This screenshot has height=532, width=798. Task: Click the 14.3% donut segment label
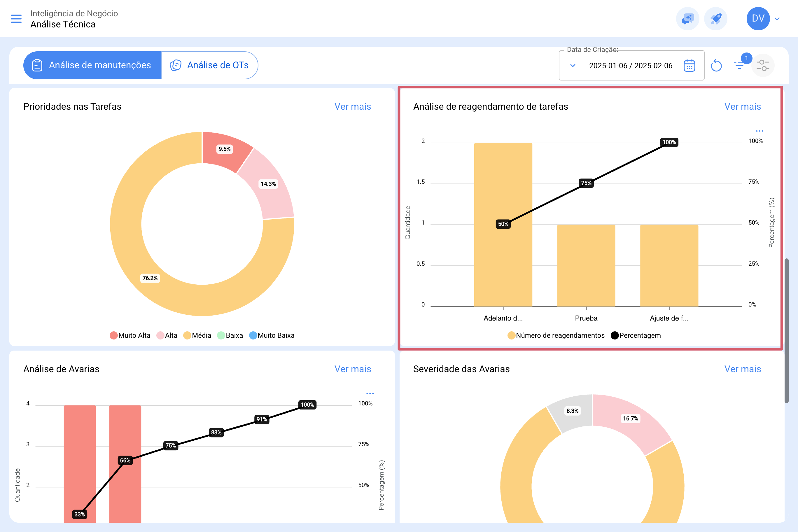coord(268,184)
